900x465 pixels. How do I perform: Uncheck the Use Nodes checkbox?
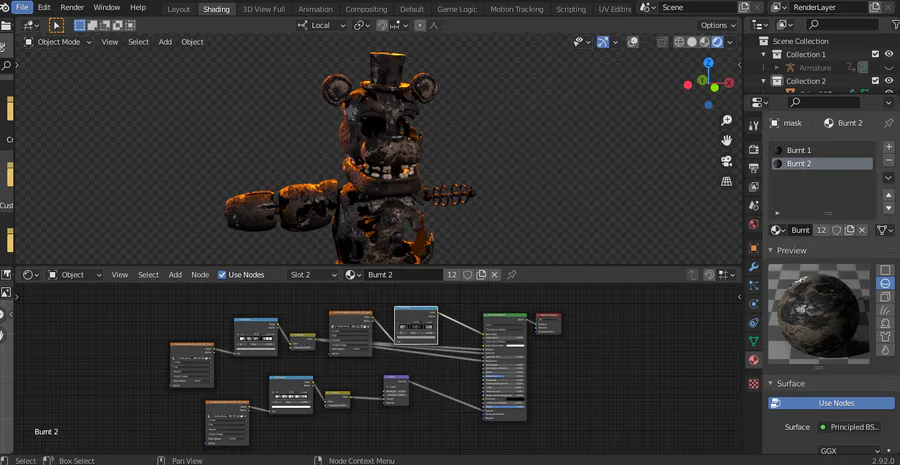pos(223,275)
